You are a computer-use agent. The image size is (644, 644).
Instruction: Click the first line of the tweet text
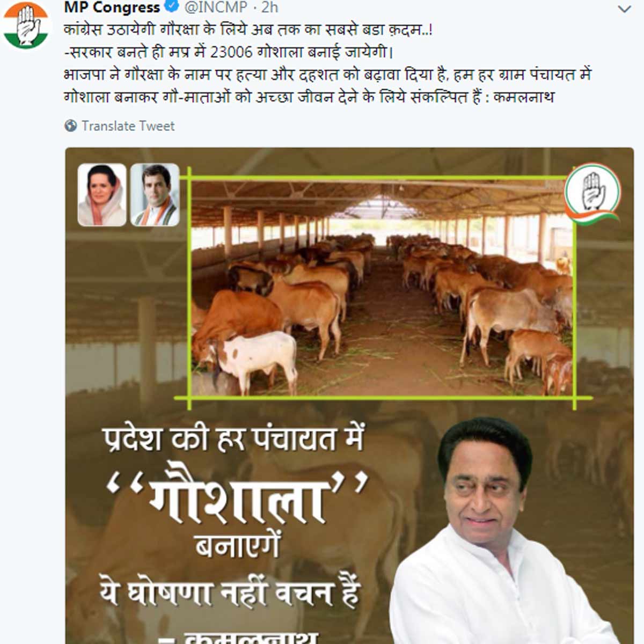click(248, 30)
